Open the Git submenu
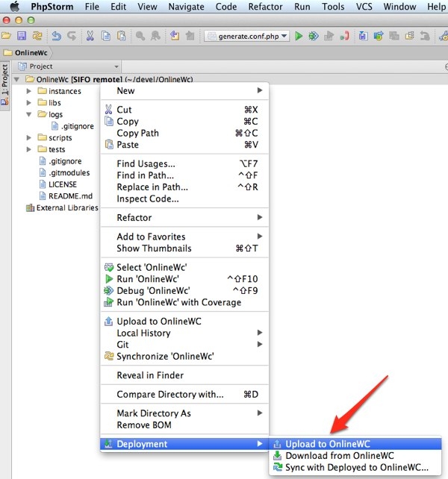This screenshot has width=448, height=479. [x=184, y=345]
